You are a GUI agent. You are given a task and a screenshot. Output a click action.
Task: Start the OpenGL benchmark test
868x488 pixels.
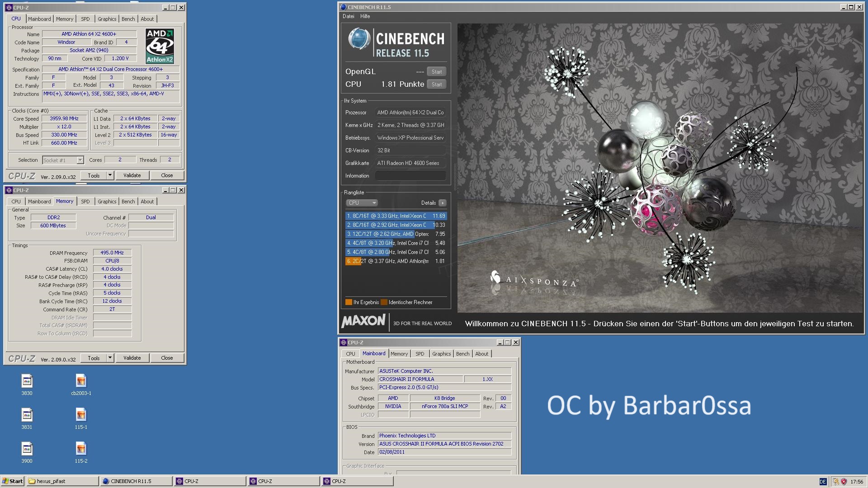pyautogui.click(x=437, y=72)
